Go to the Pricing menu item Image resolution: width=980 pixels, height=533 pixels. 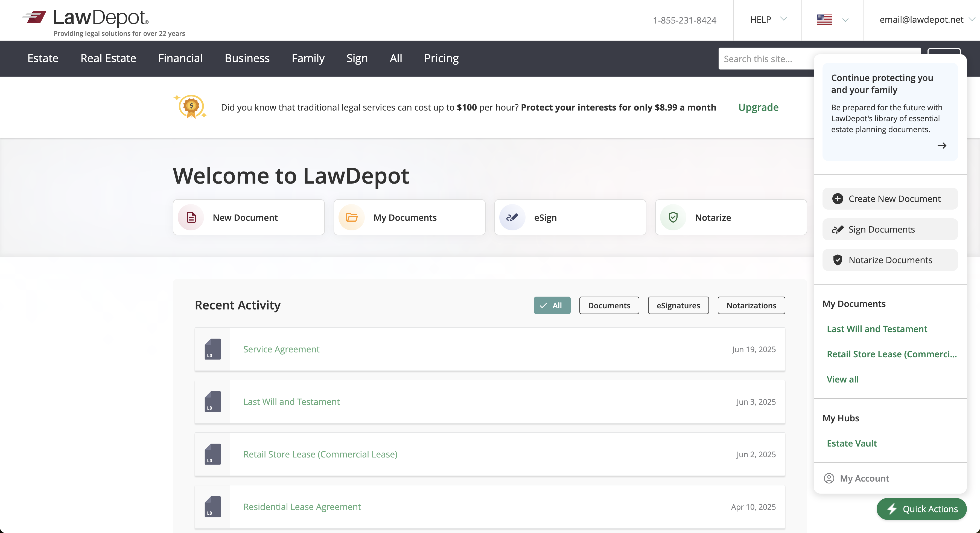tap(441, 58)
